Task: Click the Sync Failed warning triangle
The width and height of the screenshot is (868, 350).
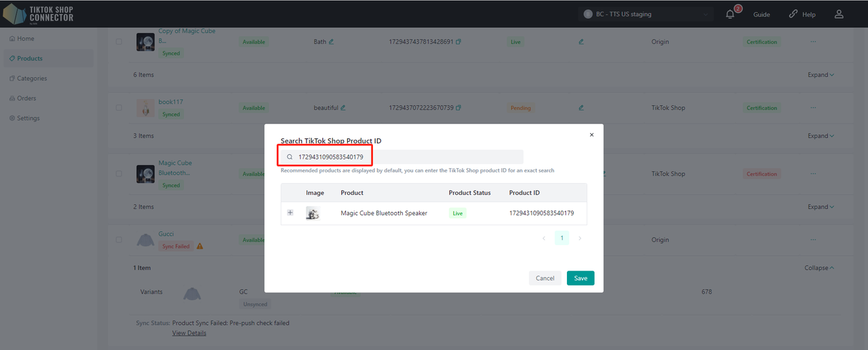Action: [200, 246]
